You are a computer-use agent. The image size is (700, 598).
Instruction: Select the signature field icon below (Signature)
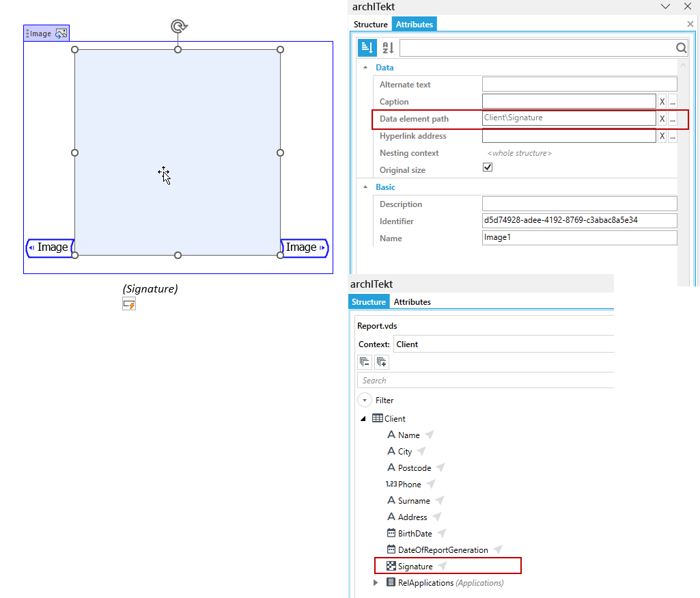129,305
